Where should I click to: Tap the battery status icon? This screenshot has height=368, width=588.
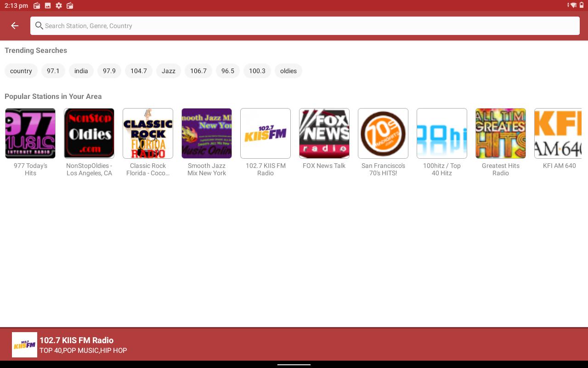(x=582, y=6)
